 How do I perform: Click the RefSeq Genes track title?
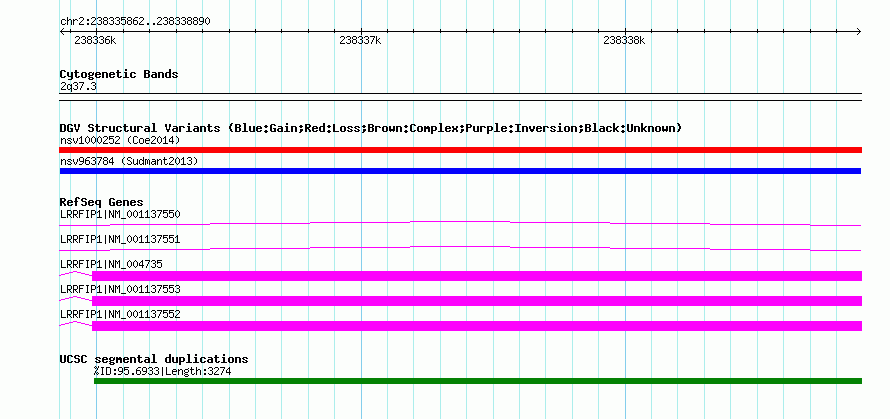pyautogui.click(x=101, y=202)
